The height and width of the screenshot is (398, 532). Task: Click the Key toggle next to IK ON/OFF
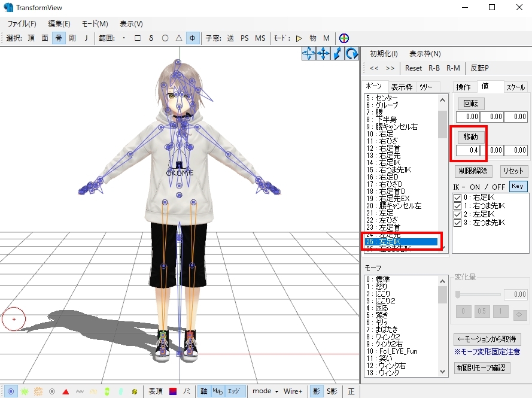coord(518,186)
